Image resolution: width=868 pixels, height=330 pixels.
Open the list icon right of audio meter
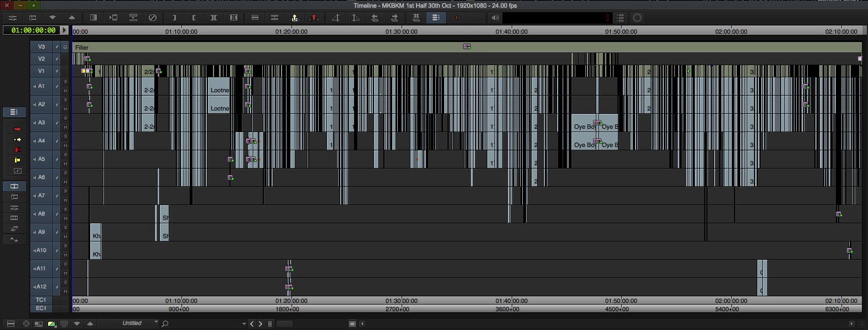click(620, 18)
